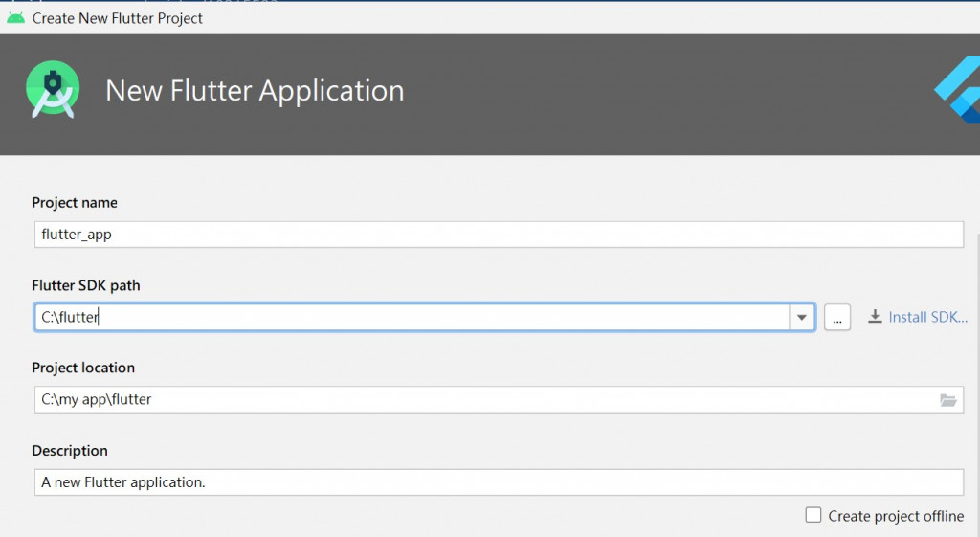Click into the Project location field
The width and height of the screenshot is (980, 537).
click(x=499, y=399)
